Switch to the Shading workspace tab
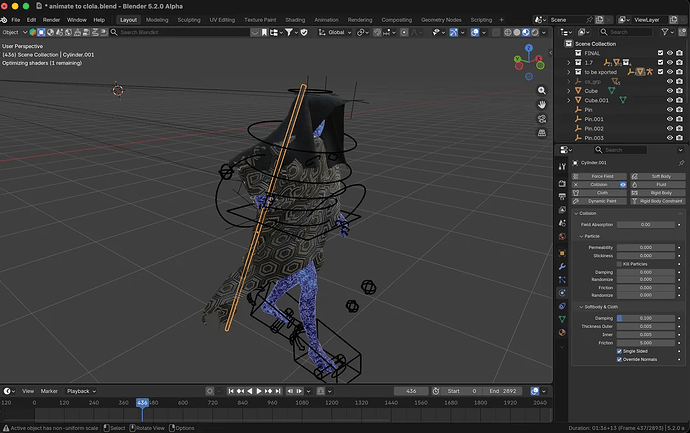This screenshot has height=433, width=690. [x=295, y=20]
